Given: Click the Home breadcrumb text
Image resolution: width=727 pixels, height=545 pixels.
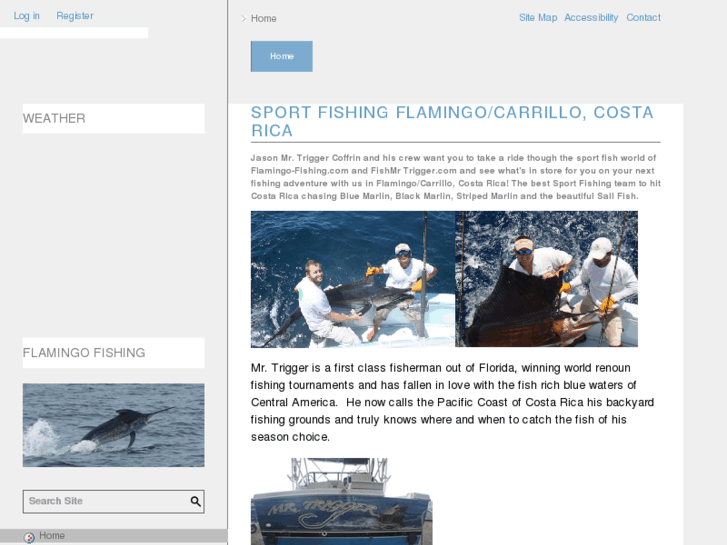Looking at the screenshot, I should [263, 19].
